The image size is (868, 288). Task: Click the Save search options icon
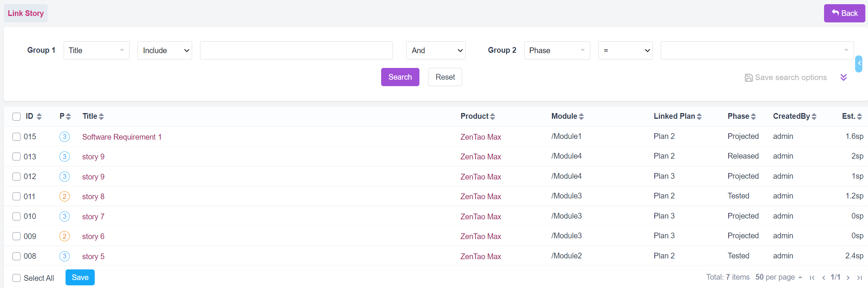click(749, 78)
